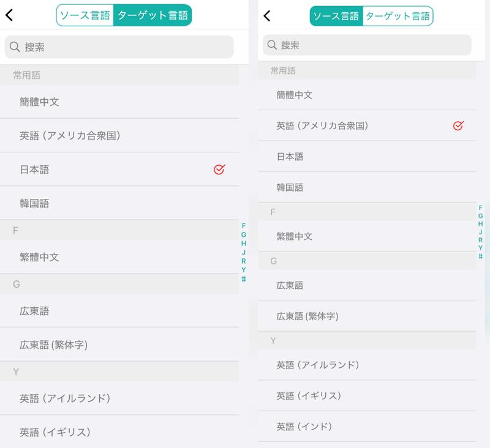Select 広東語 (繁体字) in the left list
The width and height of the screenshot is (490, 448).
point(54,345)
